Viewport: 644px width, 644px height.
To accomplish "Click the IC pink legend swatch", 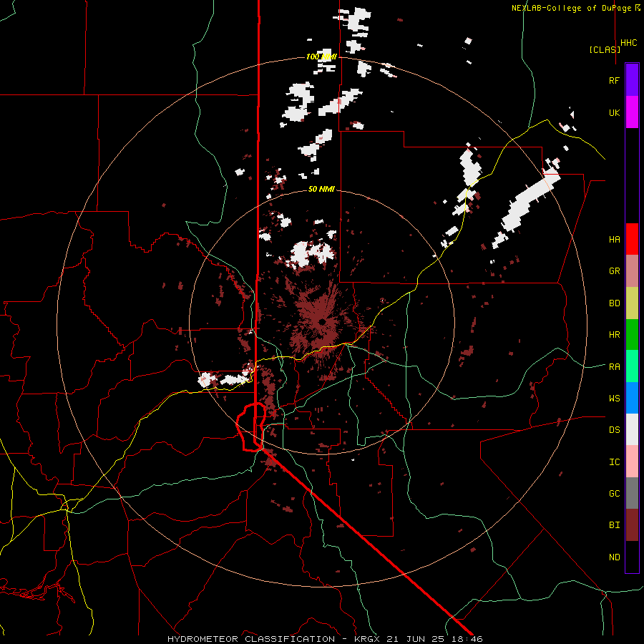I will [632, 462].
